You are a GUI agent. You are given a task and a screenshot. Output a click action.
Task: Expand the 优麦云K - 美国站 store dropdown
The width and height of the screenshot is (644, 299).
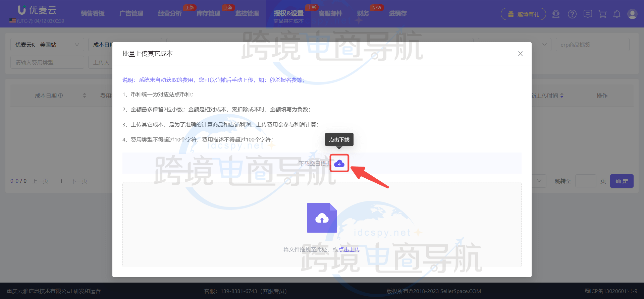click(47, 45)
